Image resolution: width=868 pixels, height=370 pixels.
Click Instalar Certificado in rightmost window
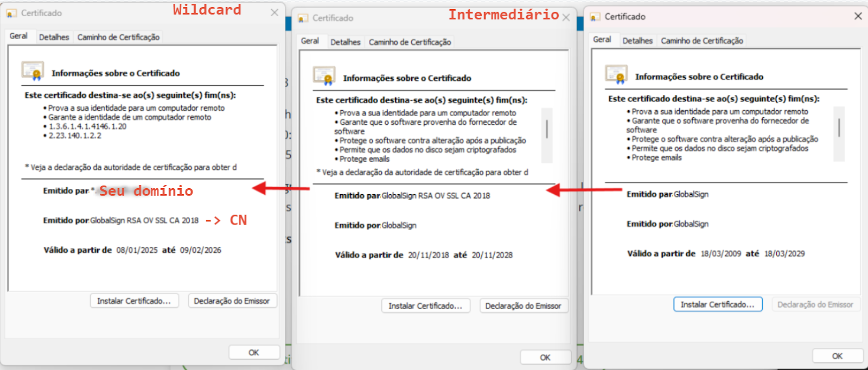pyautogui.click(x=718, y=304)
